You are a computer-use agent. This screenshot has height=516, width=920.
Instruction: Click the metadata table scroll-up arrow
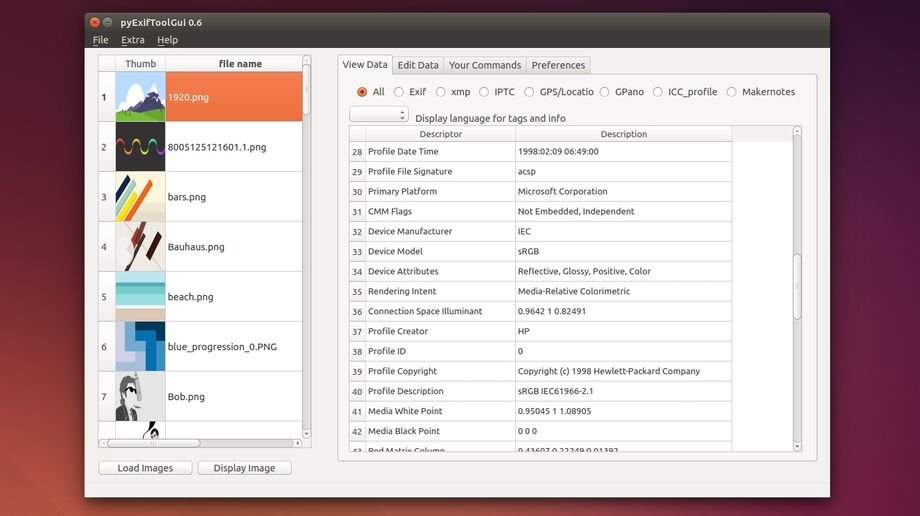(x=797, y=132)
